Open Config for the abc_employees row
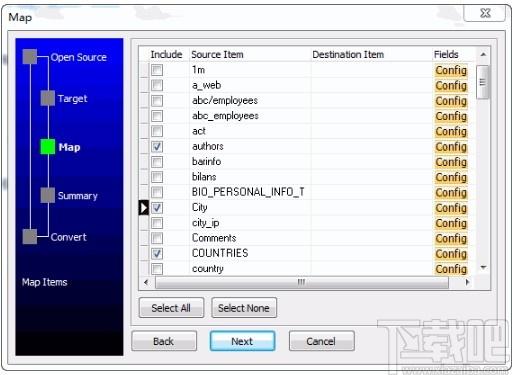 tap(451, 116)
